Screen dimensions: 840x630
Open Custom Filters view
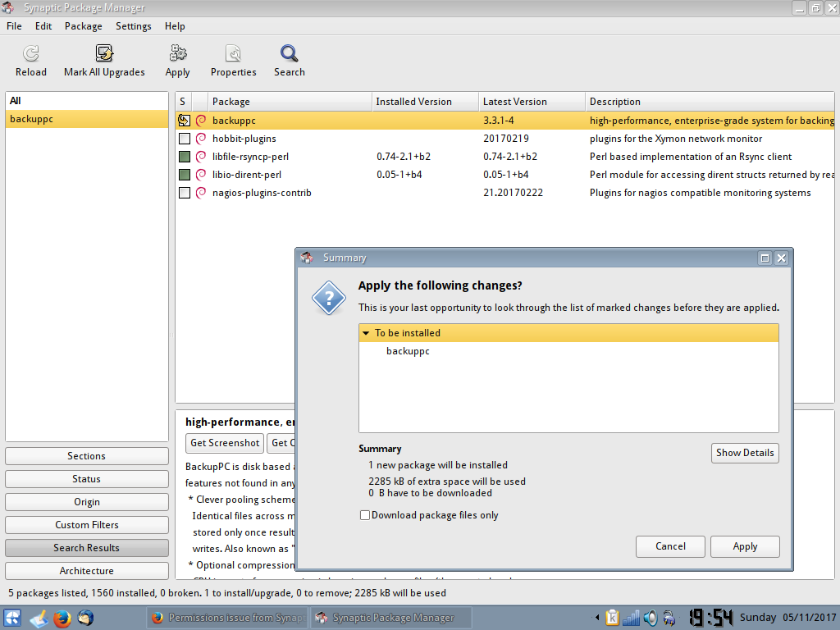coord(87,525)
